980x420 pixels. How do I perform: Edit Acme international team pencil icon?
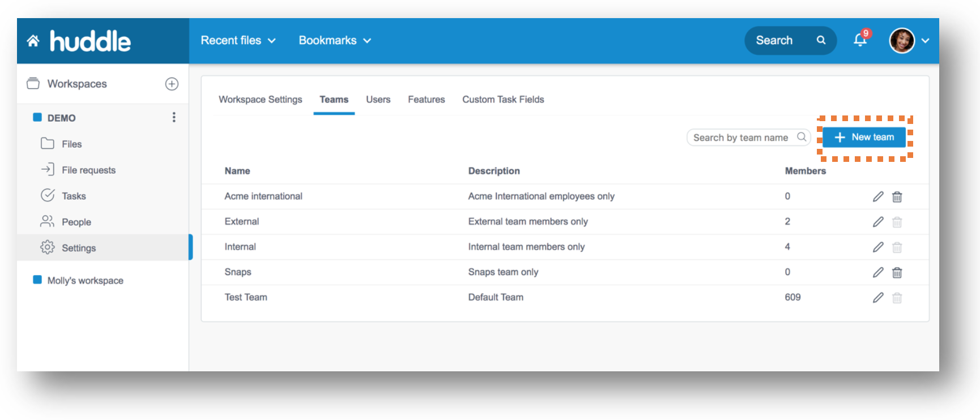tap(878, 196)
